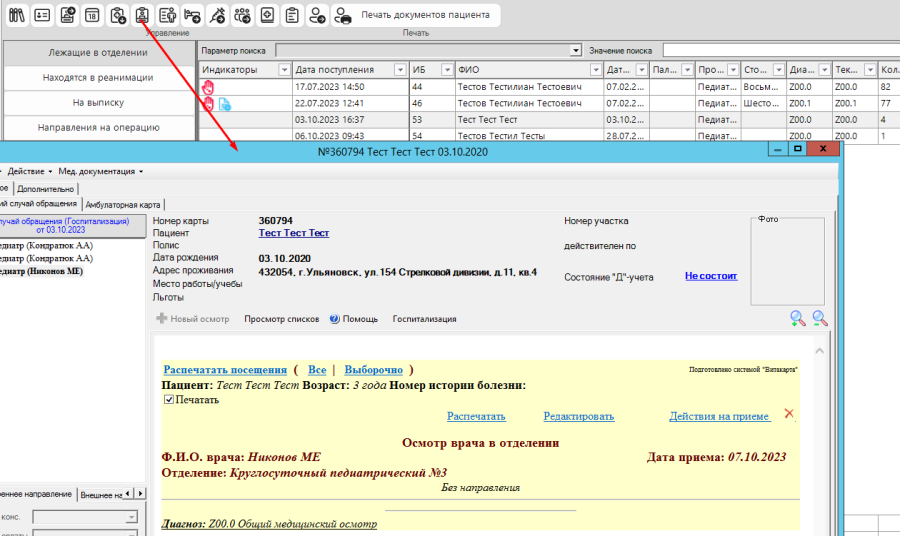
Task: Click the stamp with arrow toolbar icon
Action: 67,15
